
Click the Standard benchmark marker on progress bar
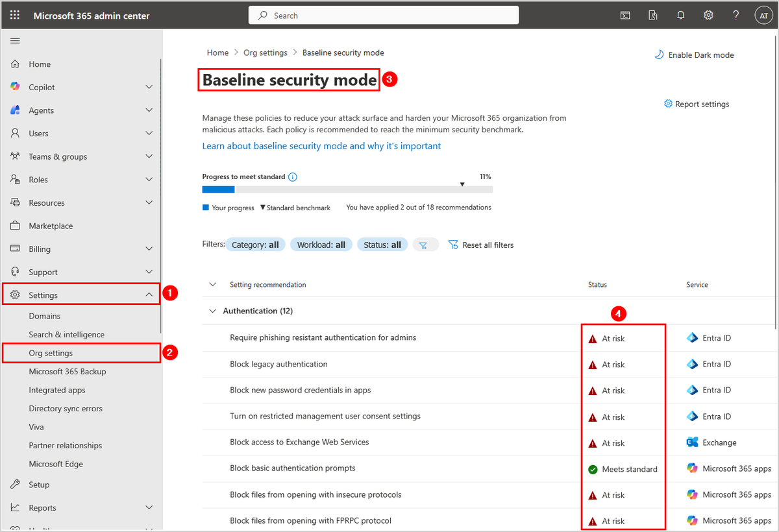click(x=462, y=184)
